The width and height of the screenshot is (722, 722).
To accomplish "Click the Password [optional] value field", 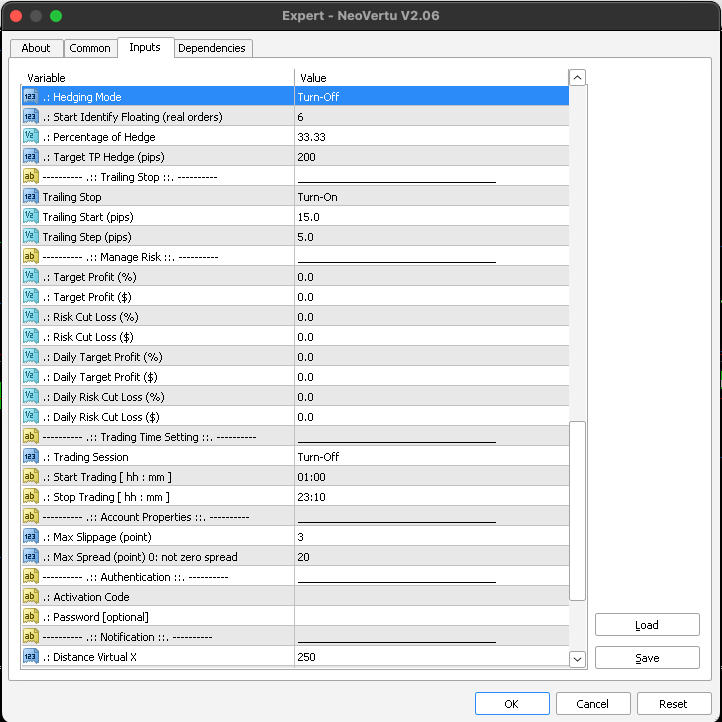I will click(430, 617).
